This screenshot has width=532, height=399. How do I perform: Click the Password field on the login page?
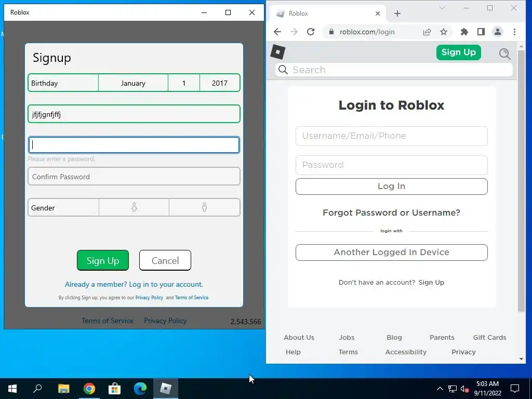point(392,165)
